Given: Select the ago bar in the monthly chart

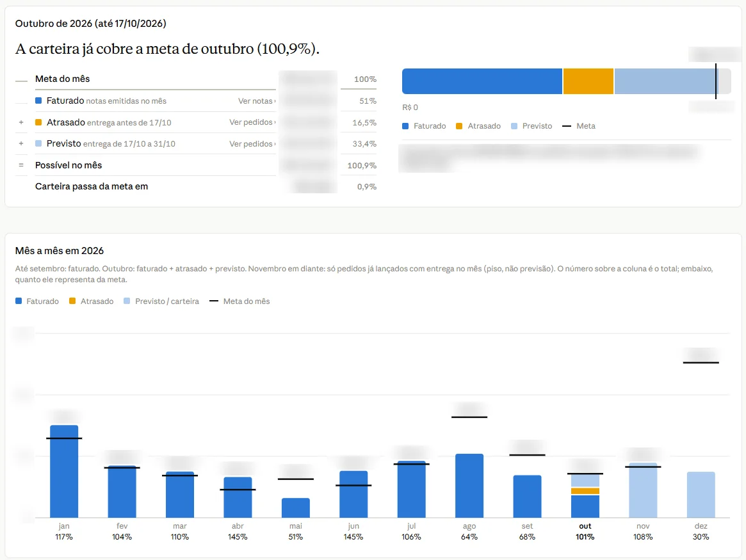Looking at the screenshot, I should (469, 485).
